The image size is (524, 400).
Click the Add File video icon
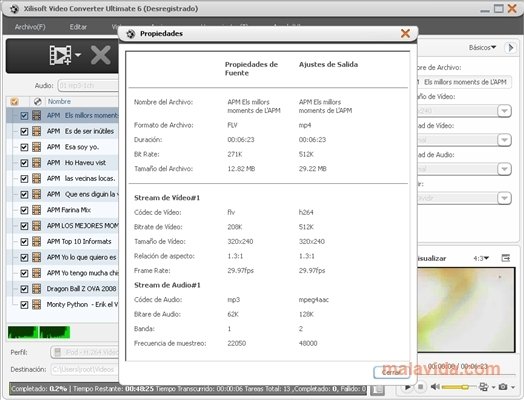(60, 55)
